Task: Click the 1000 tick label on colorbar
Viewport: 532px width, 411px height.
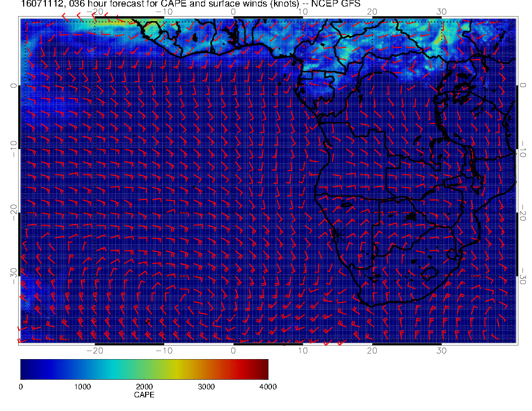Action: click(x=83, y=387)
